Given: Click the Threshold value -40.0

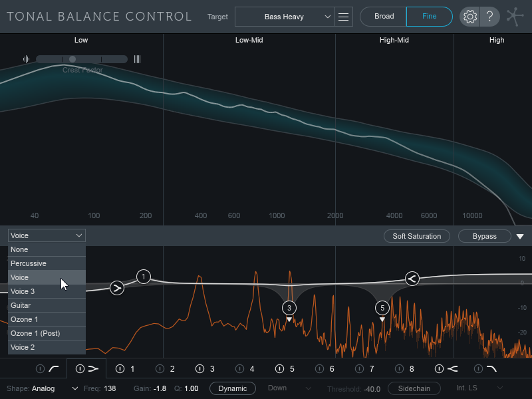Looking at the screenshot, I should (x=372, y=389).
